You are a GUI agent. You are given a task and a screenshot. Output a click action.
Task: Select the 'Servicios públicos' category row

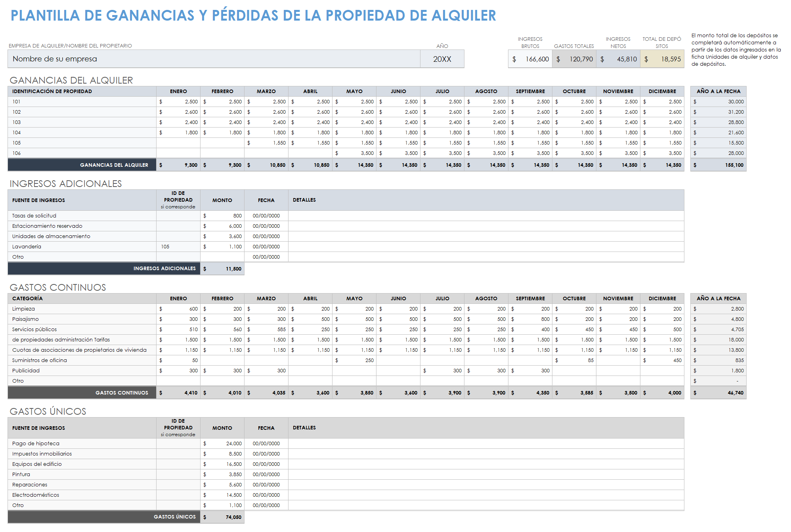click(82, 330)
